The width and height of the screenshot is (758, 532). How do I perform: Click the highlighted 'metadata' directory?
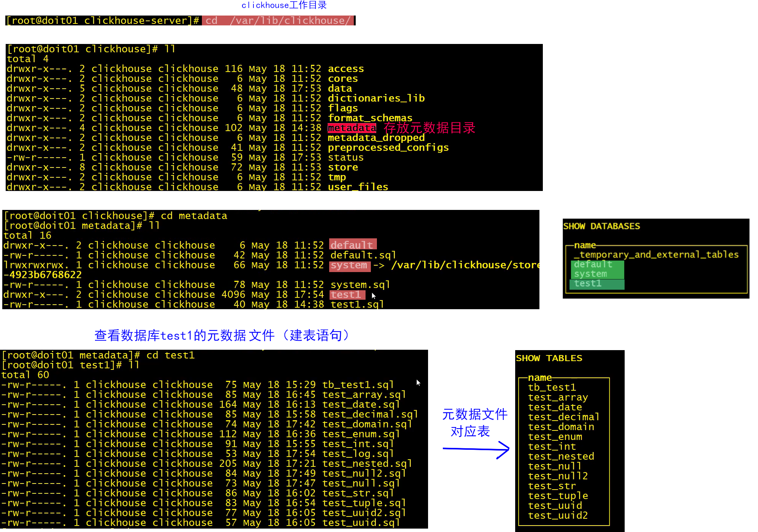coord(352,128)
